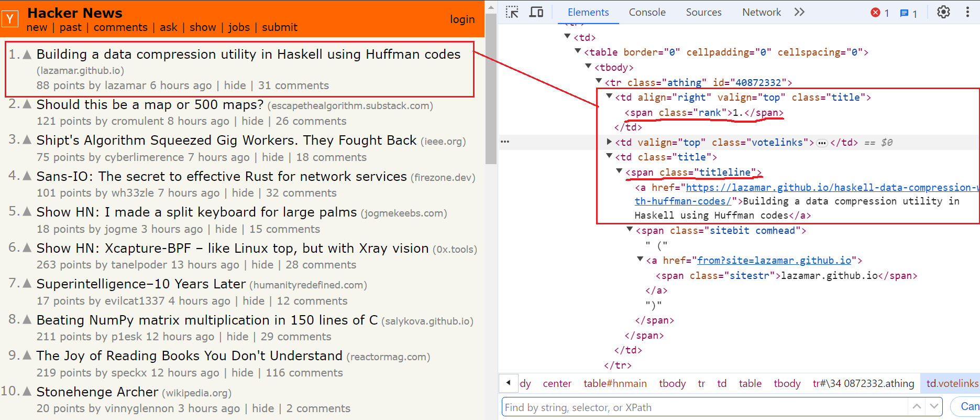
Task: Open DevTools settings gear icon
Action: 943,12
